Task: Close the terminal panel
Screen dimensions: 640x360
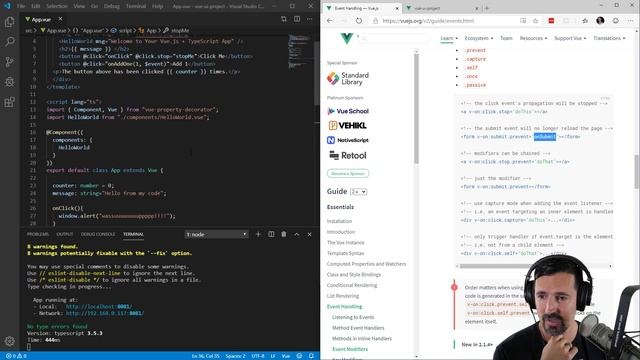Action: pyautogui.click(x=309, y=234)
